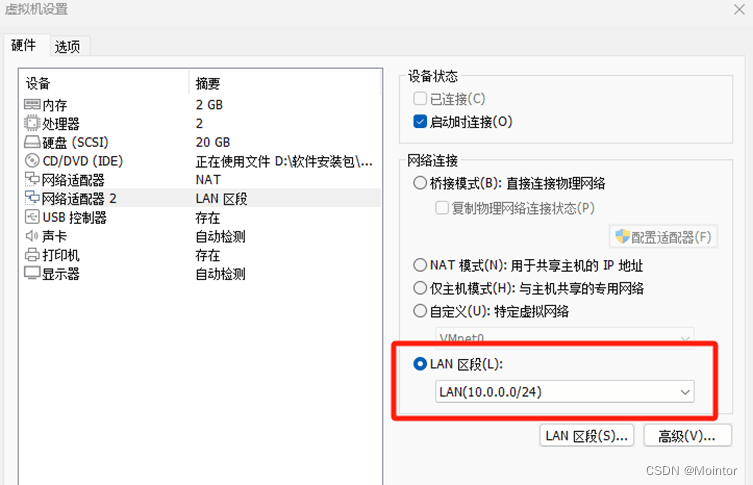
Task: Click the display (显示器) icon
Action: (x=32, y=274)
